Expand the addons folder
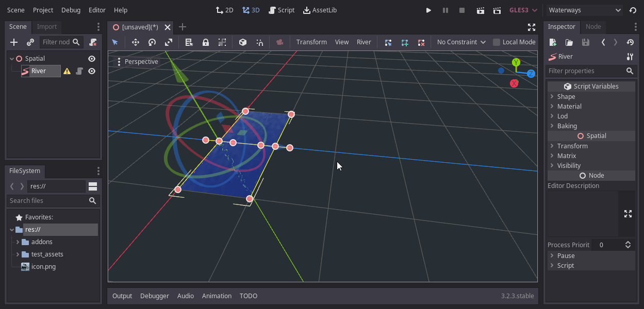644x309 pixels. (x=18, y=242)
